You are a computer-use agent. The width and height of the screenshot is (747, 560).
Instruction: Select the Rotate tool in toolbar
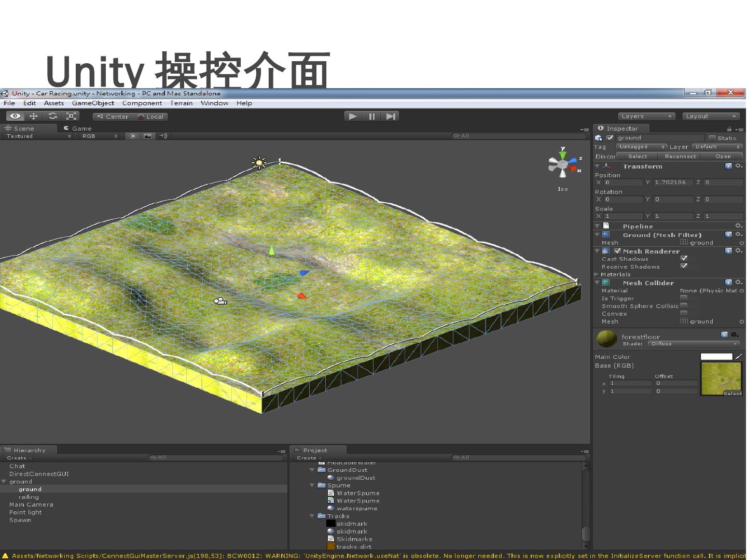pos(52,116)
